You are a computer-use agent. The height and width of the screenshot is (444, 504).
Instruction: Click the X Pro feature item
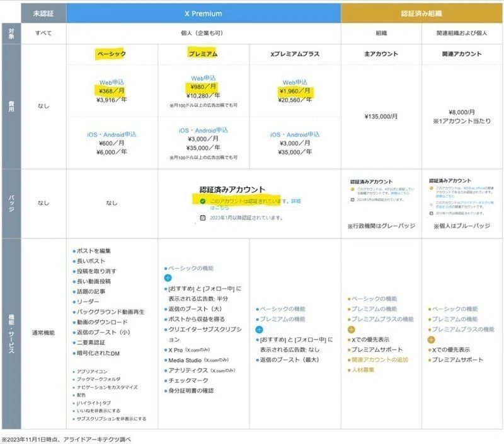click(190, 350)
